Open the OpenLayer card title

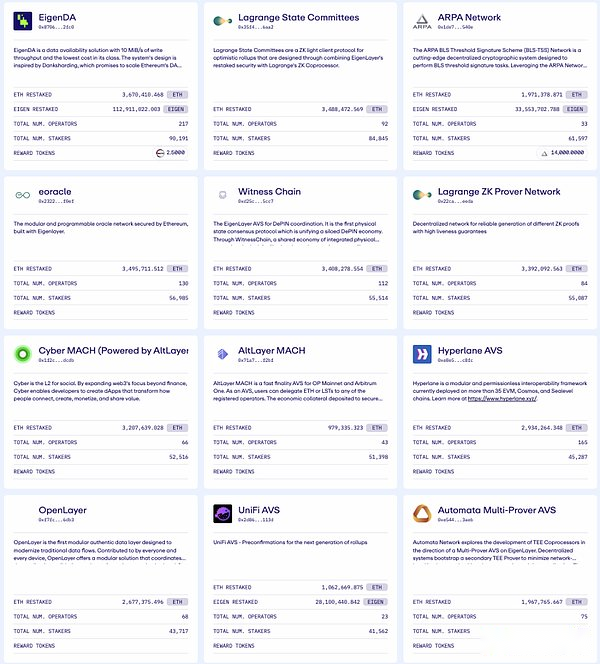pyautogui.click(x=63, y=510)
